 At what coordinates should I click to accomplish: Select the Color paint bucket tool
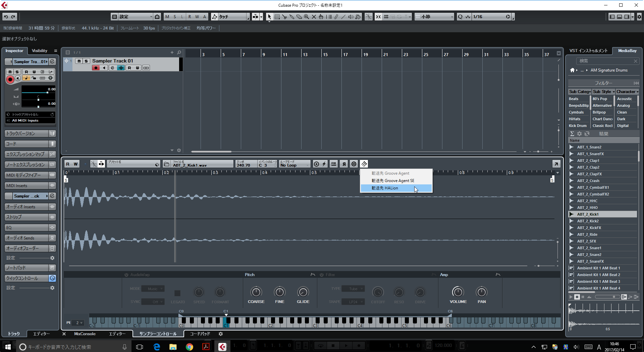(x=358, y=16)
